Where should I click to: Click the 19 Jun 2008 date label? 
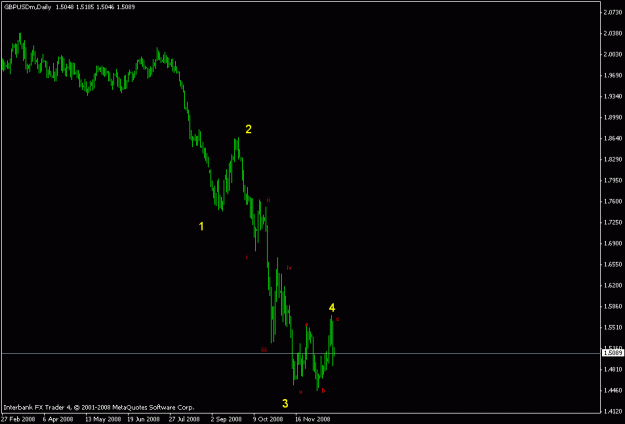pyautogui.click(x=144, y=420)
